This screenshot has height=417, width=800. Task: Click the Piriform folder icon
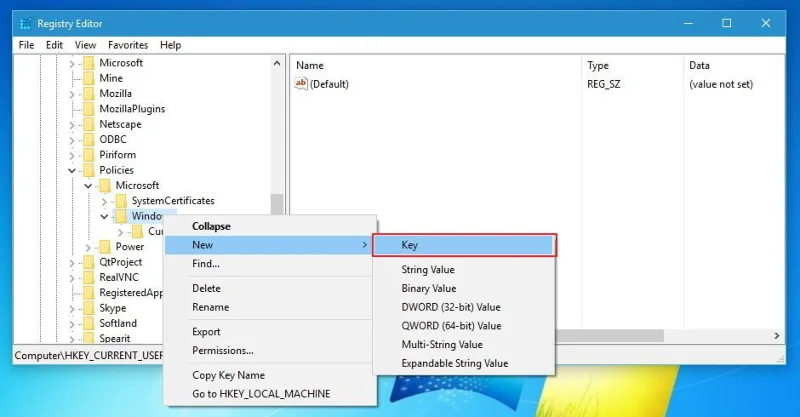[x=89, y=155]
